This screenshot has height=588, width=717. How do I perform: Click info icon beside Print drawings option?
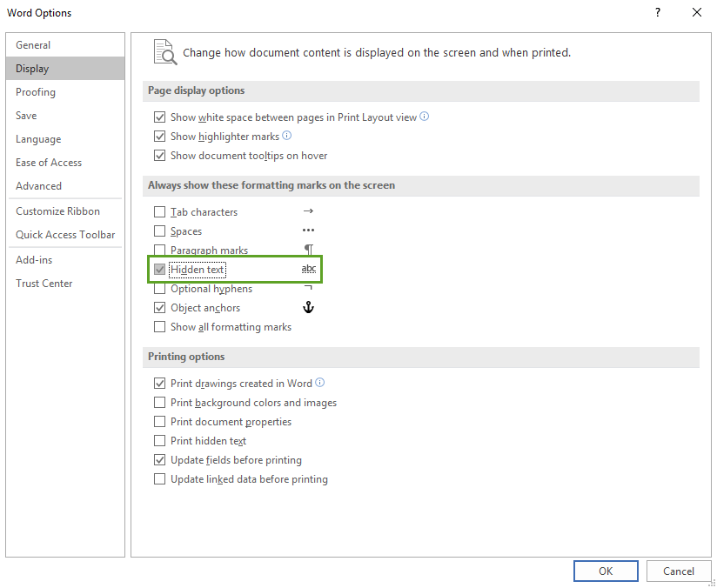click(320, 383)
